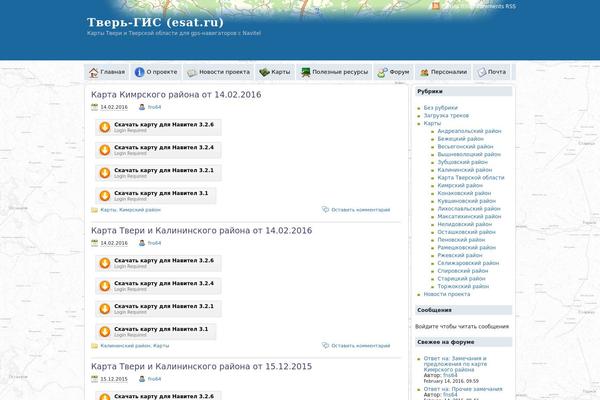This screenshot has width=600, height=400.
Task: Click the mail icon beside Почта
Action: pyautogui.click(x=482, y=72)
